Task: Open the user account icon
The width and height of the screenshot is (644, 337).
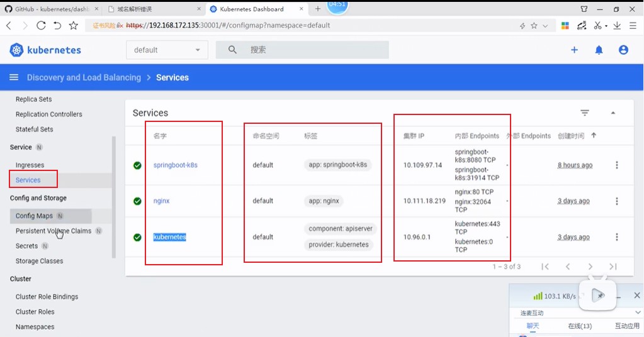Action: (623, 50)
